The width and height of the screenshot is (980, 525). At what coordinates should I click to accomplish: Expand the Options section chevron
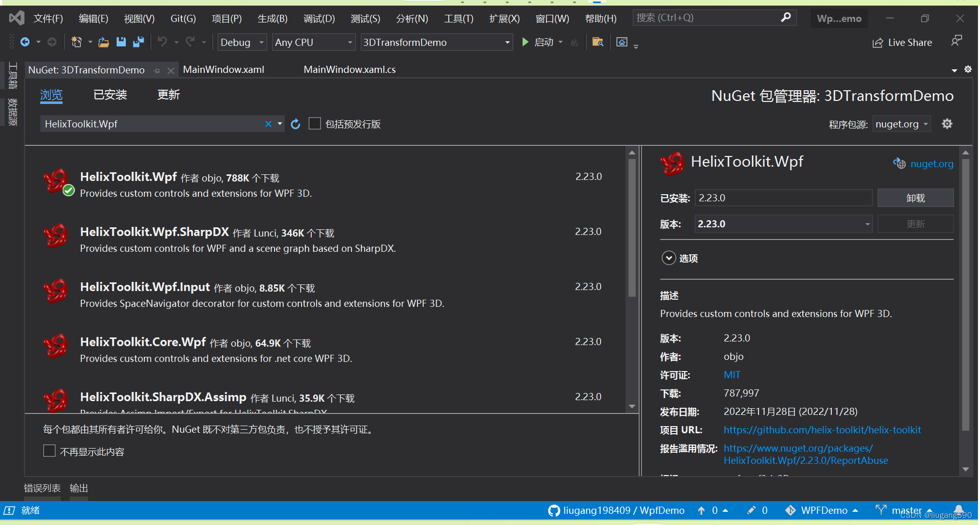tap(668, 258)
